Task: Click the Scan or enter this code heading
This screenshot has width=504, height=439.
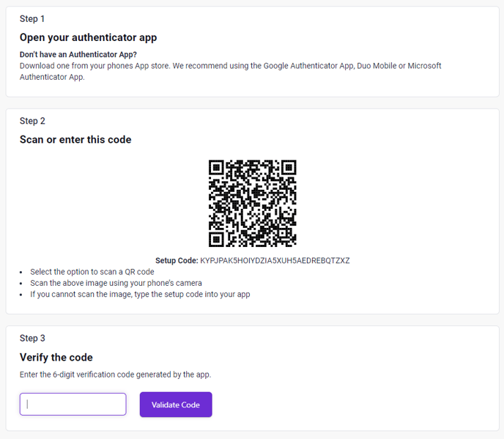Action: click(x=75, y=139)
